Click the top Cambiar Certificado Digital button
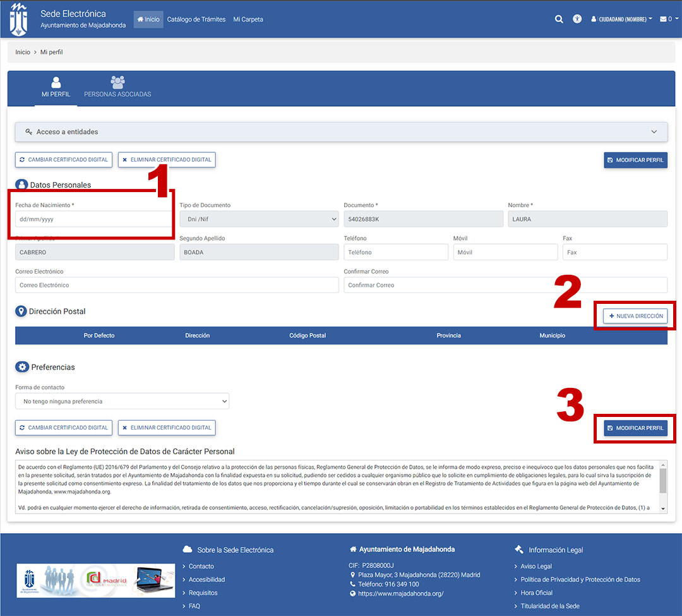Image resolution: width=682 pixels, height=616 pixels. [x=64, y=160]
